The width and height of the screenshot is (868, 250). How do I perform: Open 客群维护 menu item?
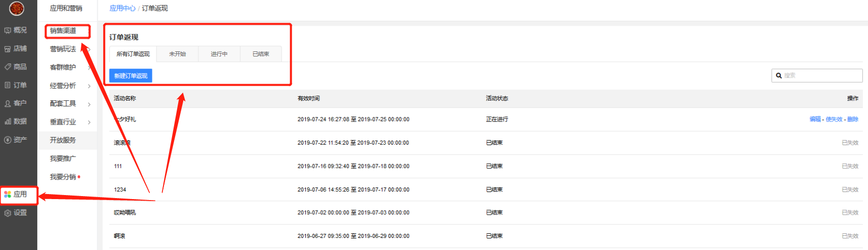pos(63,67)
